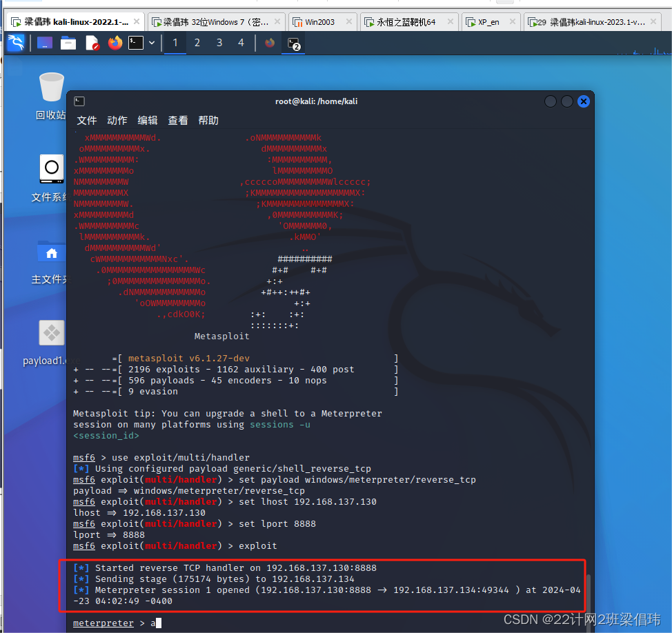Switch to workspace 1
Viewport: 672px width, 633px height.
tap(175, 43)
